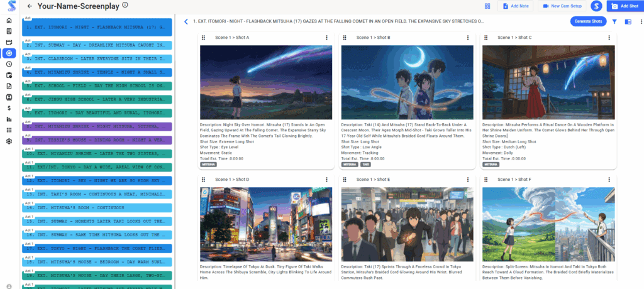Screen dimensions: 644x289
Task: Open the three-dot menu on Shot E
Action: click(468, 180)
